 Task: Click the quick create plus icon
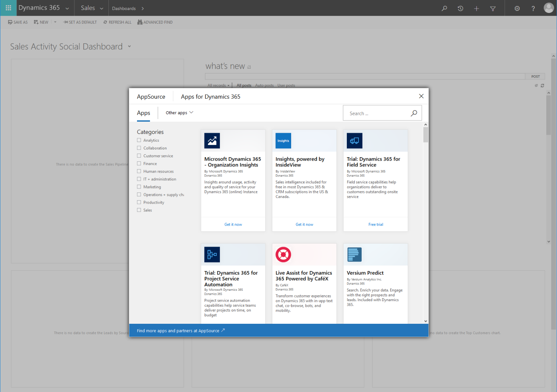(476, 8)
